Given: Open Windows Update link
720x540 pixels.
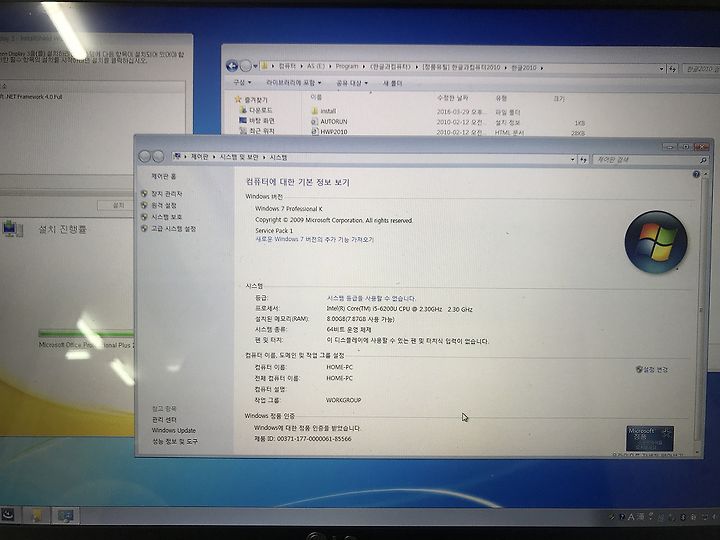Looking at the screenshot, I should pyautogui.click(x=174, y=431).
